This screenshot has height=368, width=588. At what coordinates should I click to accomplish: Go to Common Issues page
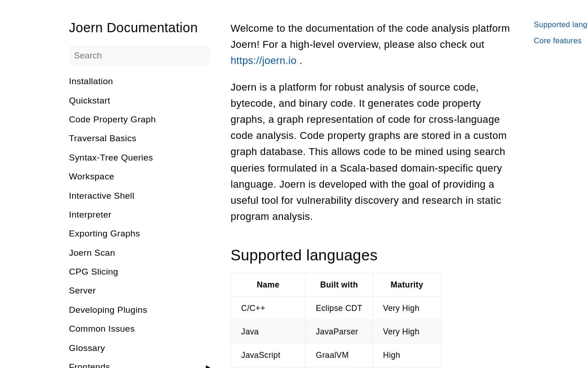pyautogui.click(x=102, y=329)
